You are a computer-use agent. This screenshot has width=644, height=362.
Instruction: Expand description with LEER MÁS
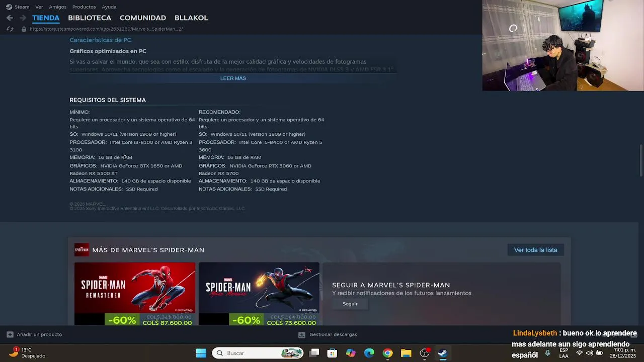tap(233, 78)
